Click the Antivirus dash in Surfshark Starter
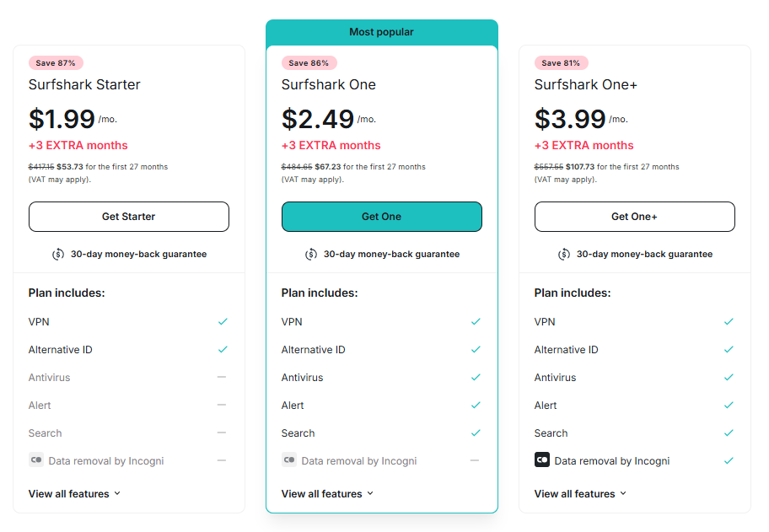769x532 pixels. (222, 377)
